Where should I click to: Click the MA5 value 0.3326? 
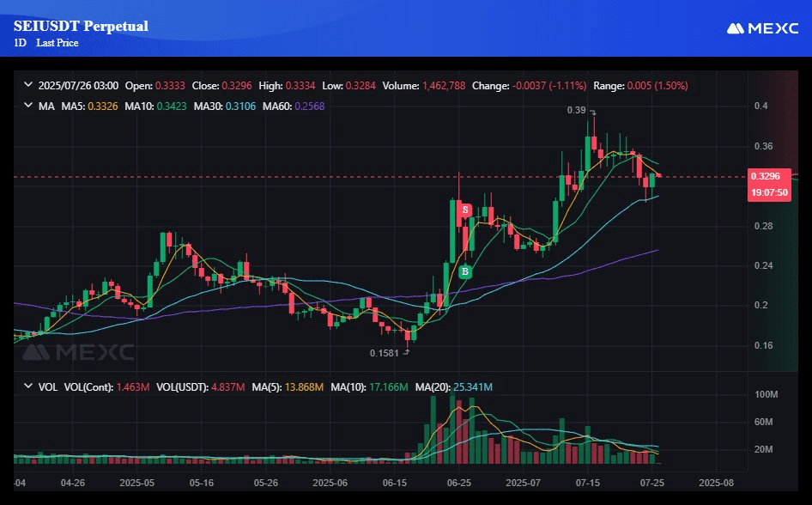pos(102,106)
